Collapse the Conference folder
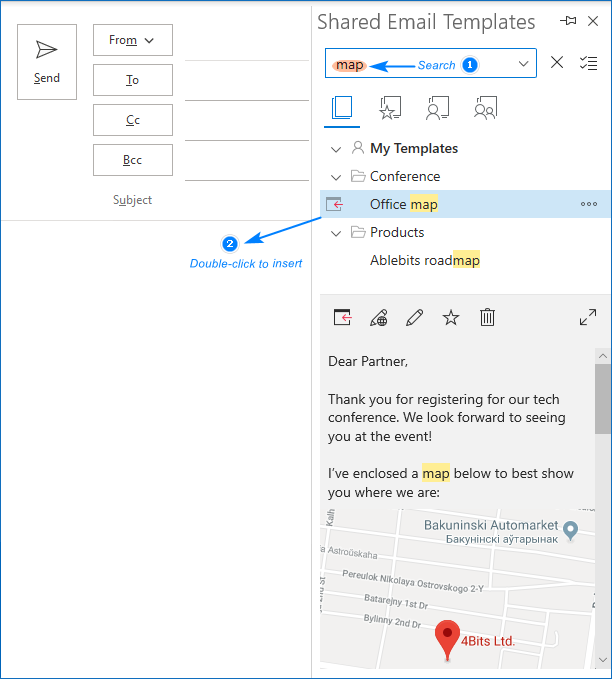The height and width of the screenshot is (679, 612). point(336,176)
